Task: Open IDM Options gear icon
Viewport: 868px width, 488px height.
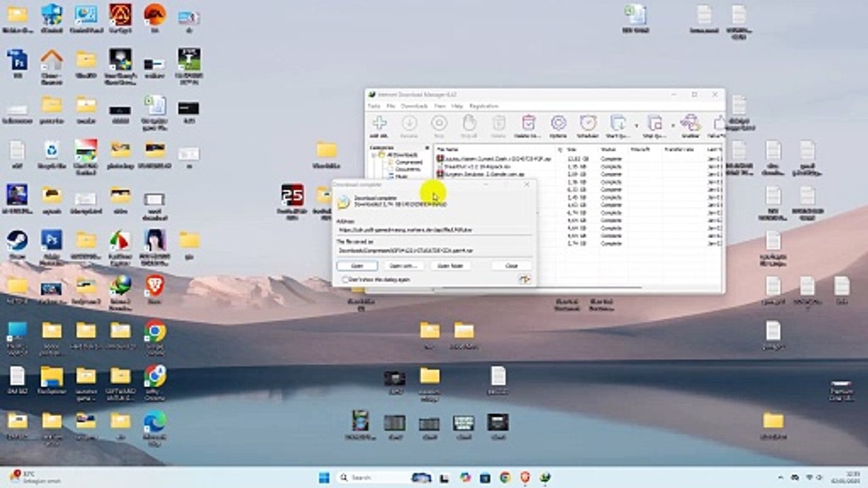Action: click(558, 123)
